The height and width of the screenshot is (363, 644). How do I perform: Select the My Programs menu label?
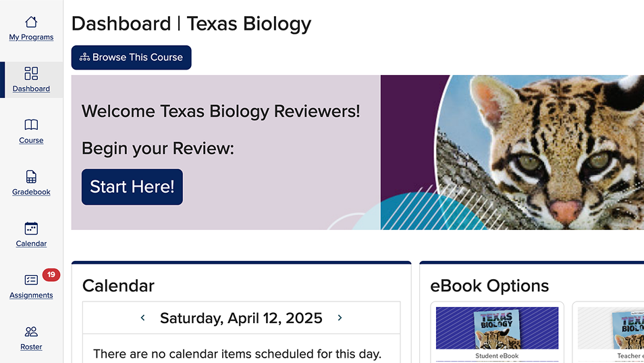pyautogui.click(x=31, y=37)
